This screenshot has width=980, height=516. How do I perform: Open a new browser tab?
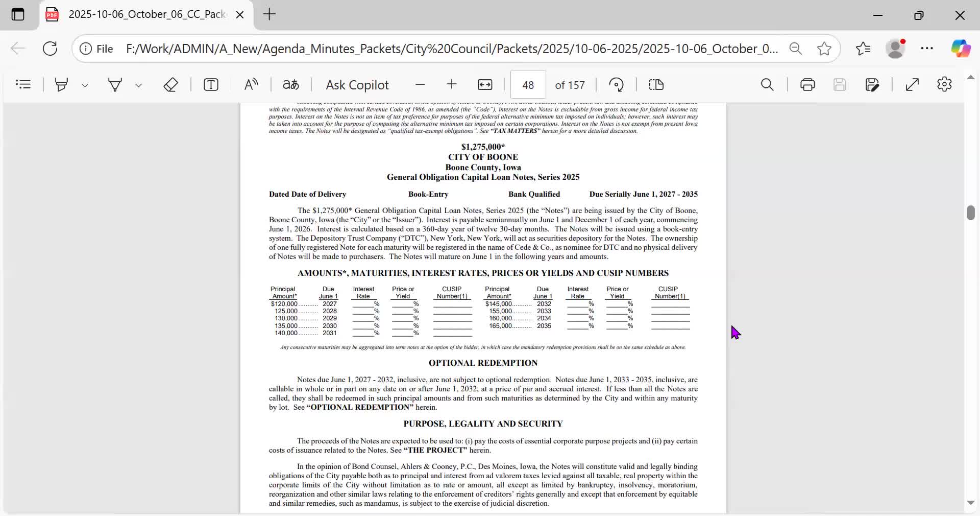coord(269,14)
